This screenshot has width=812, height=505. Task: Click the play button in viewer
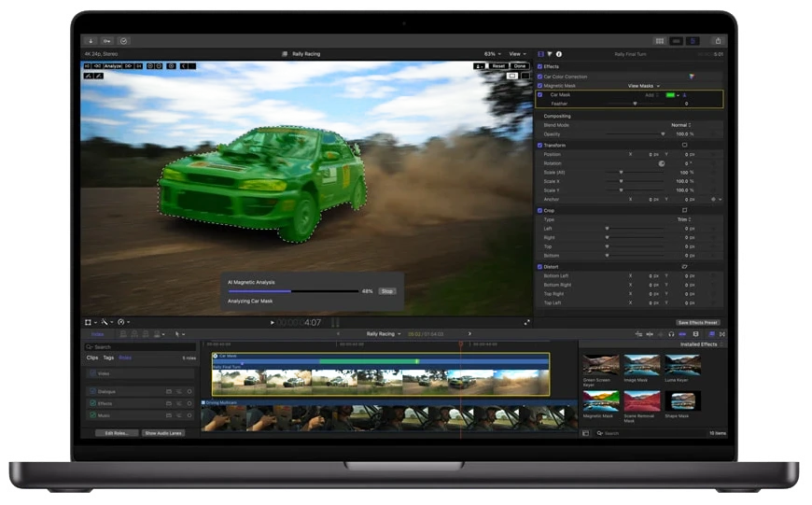pos(273,322)
